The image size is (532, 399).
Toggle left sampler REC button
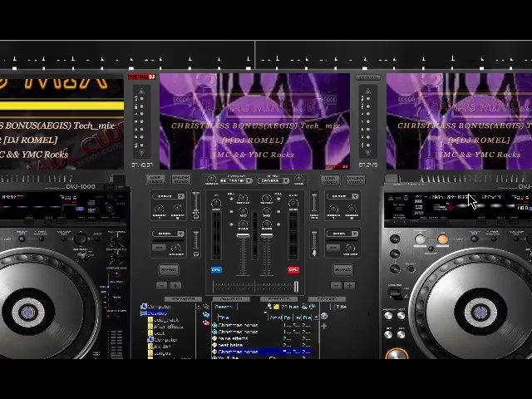tap(159, 248)
